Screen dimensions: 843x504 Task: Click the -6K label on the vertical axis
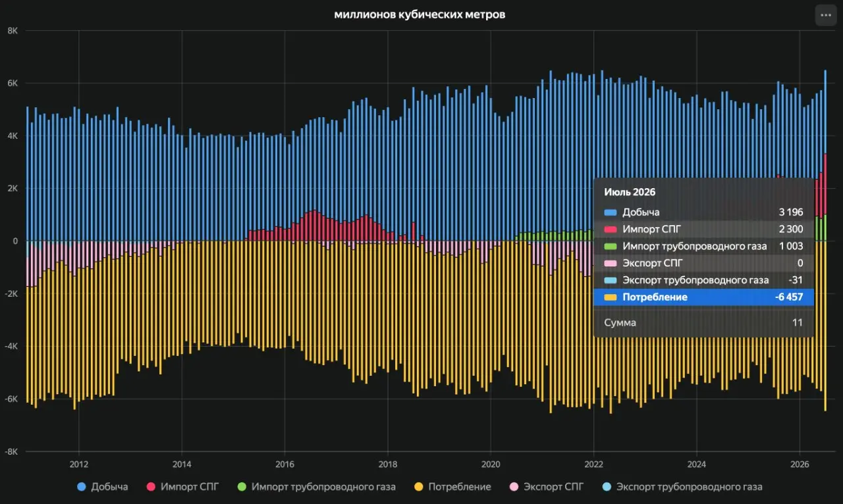[x=11, y=399]
